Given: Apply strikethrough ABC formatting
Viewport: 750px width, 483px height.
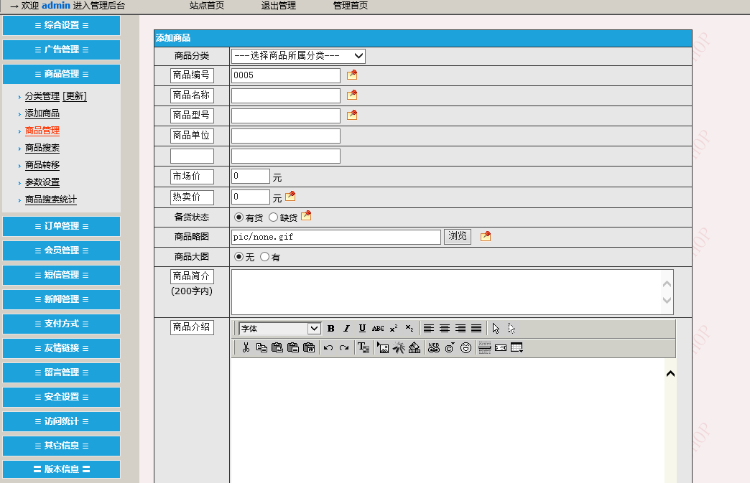Looking at the screenshot, I should 378,329.
